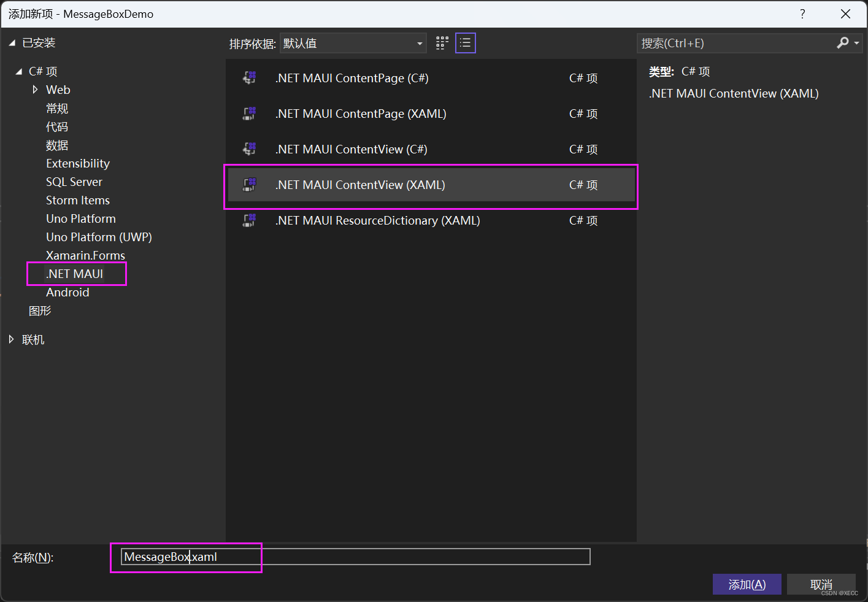Select .NET MAUI ContentView (XAML) template

[431, 185]
